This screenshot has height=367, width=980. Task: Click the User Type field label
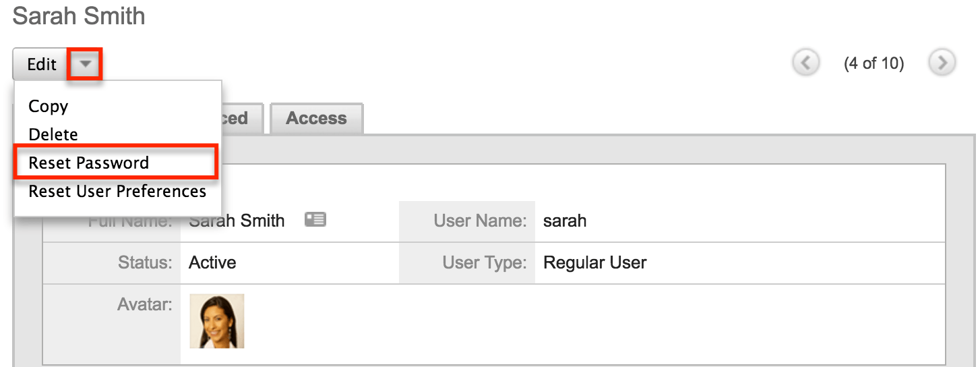click(x=485, y=262)
